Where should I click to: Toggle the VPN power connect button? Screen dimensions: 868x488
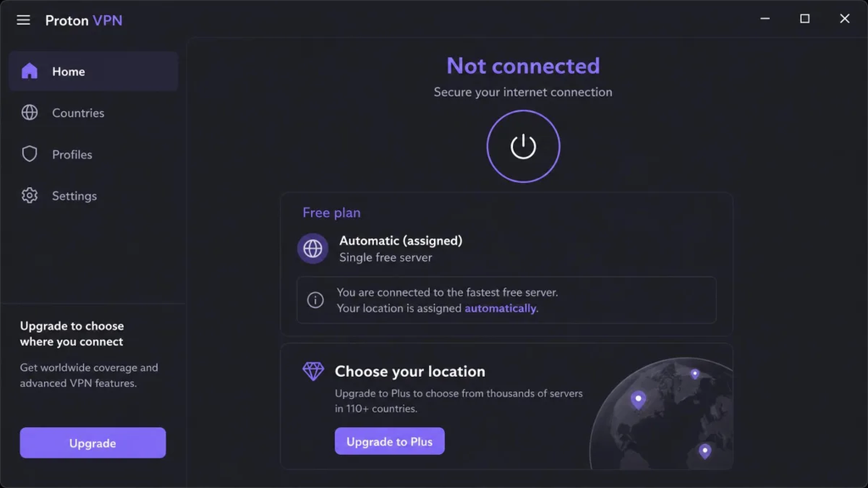tap(523, 147)
